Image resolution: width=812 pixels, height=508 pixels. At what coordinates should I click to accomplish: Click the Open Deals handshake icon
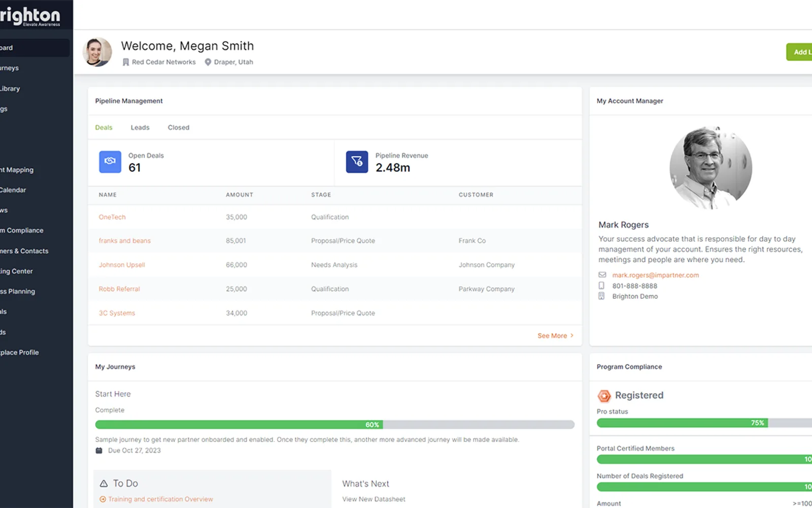110,162
